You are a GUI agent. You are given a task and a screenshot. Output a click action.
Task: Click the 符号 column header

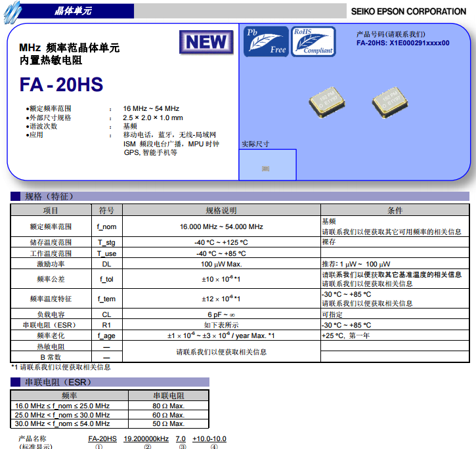point(106,211)
